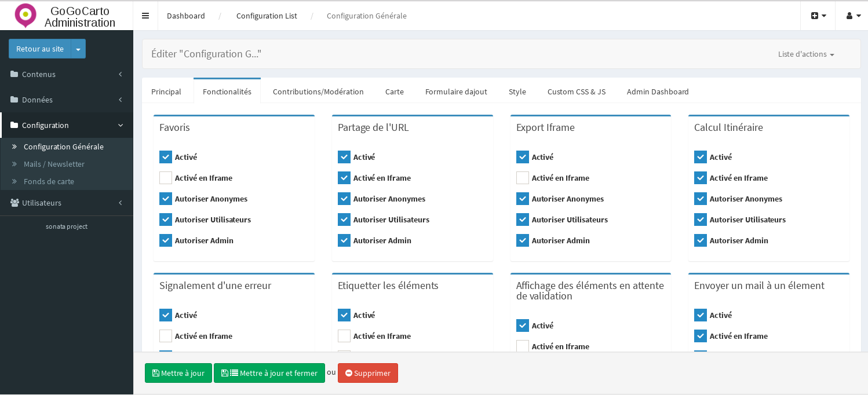Open Fonds de carte in sidebar
The width and height of the screenshot is (868, 395).
49,181
